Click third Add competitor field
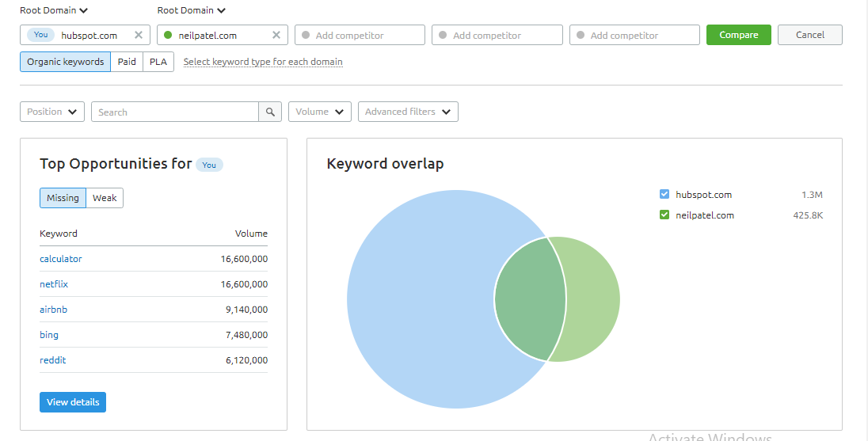Viewport: 868px width, 441px height. 634,35
